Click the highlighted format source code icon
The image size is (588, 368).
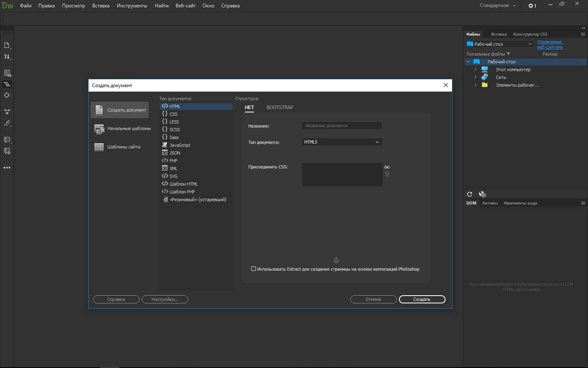[x=7, y=84]
